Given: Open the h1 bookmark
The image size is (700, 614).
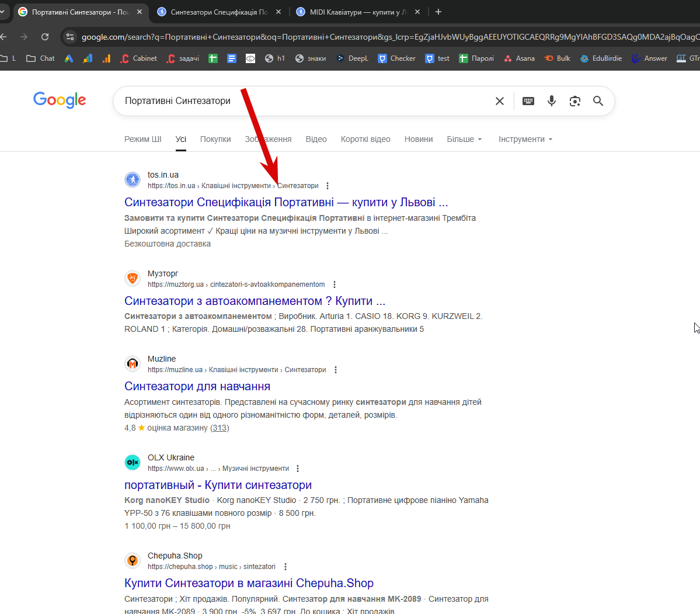Looking at the screenshot, I should coord(275,58).
